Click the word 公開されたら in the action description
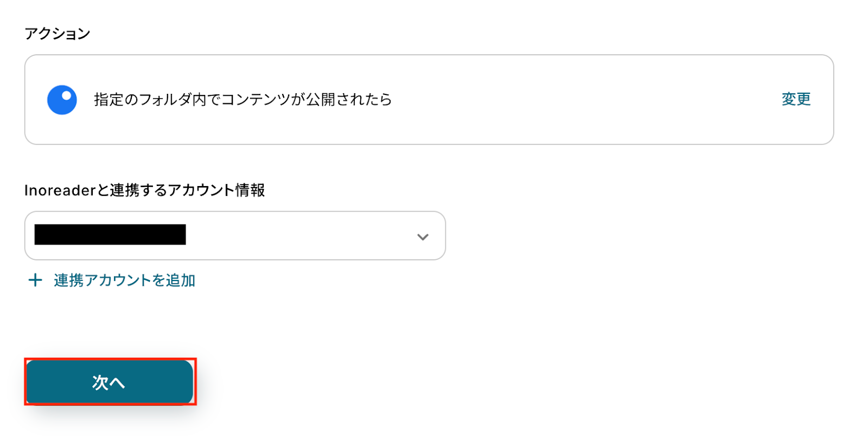The image size is (868, 448). tap(348, 100)
